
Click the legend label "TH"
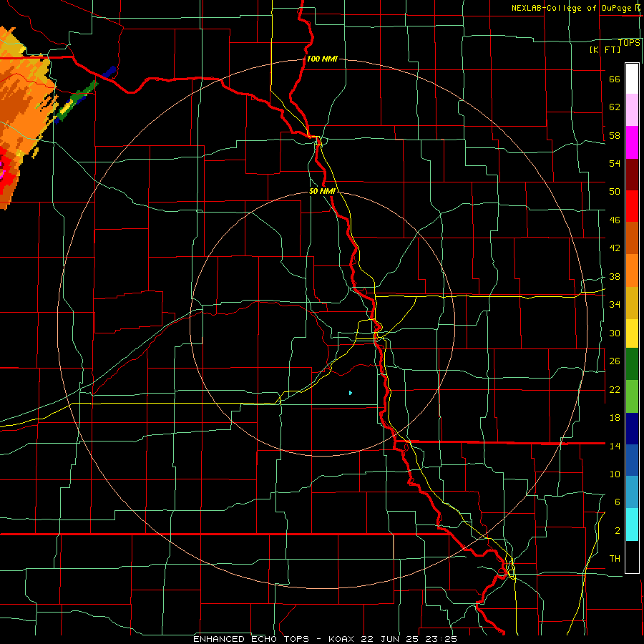(615, 559)
